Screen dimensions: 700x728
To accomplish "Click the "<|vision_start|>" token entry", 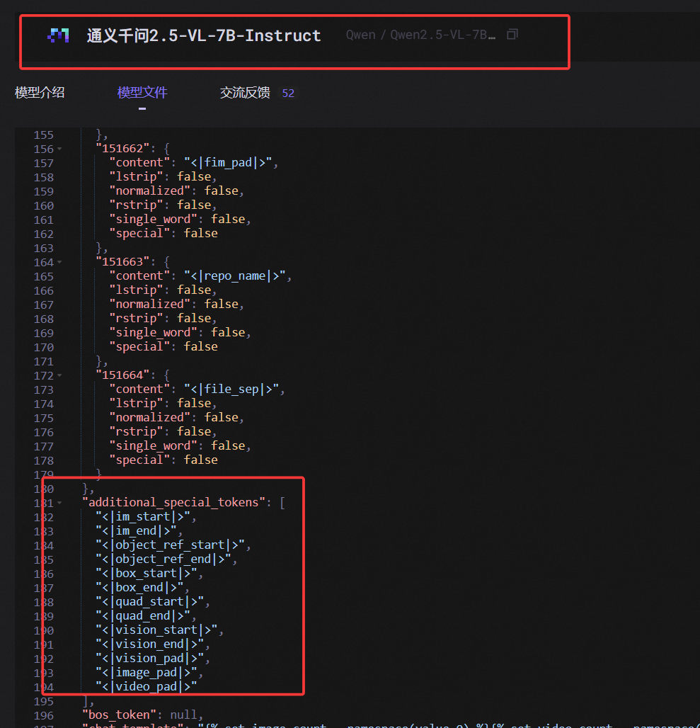I will [159, 630].
